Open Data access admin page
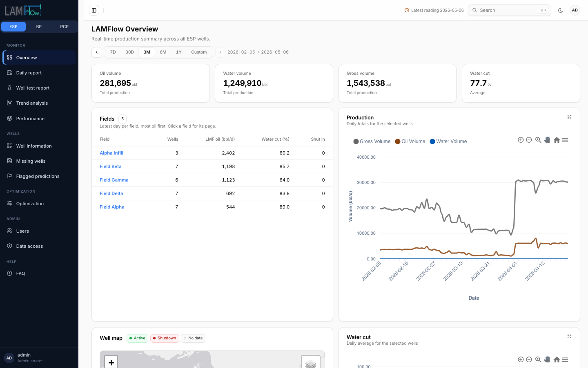588x368 pixels. coord(39,246)
